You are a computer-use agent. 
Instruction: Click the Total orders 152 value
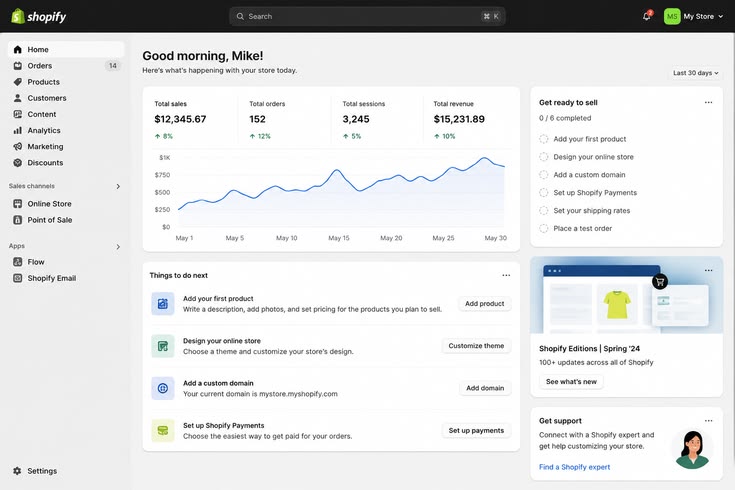(257, 119)
